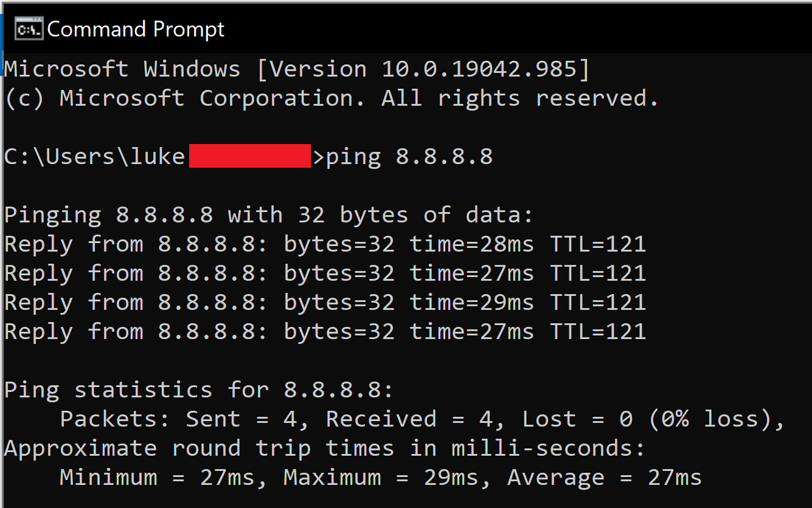The image size is (812, 508).
Task: Open the Command Prompt system menu icon
Action: 29,29
